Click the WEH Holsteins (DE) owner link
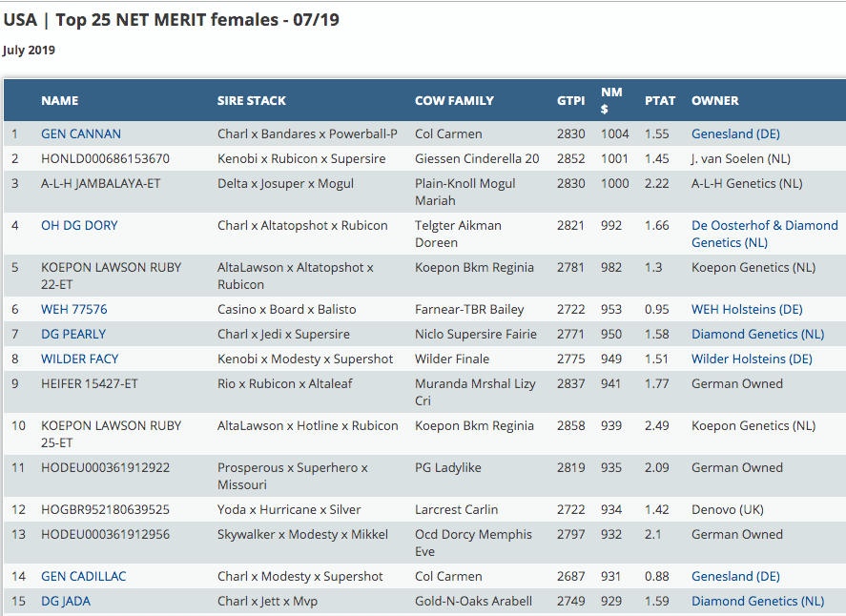This screenshot has width=846, height=616. (747, 310)
